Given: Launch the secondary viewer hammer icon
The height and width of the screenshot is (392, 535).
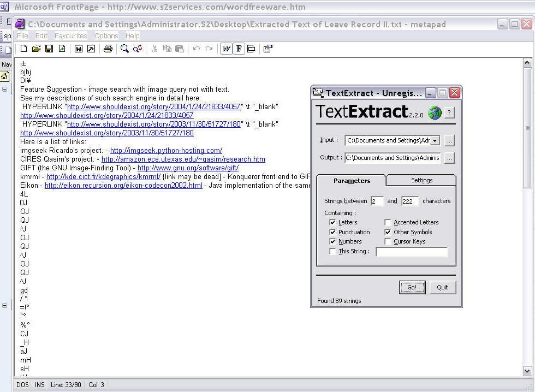Looking at the screenshot, I should click(91, 49).
